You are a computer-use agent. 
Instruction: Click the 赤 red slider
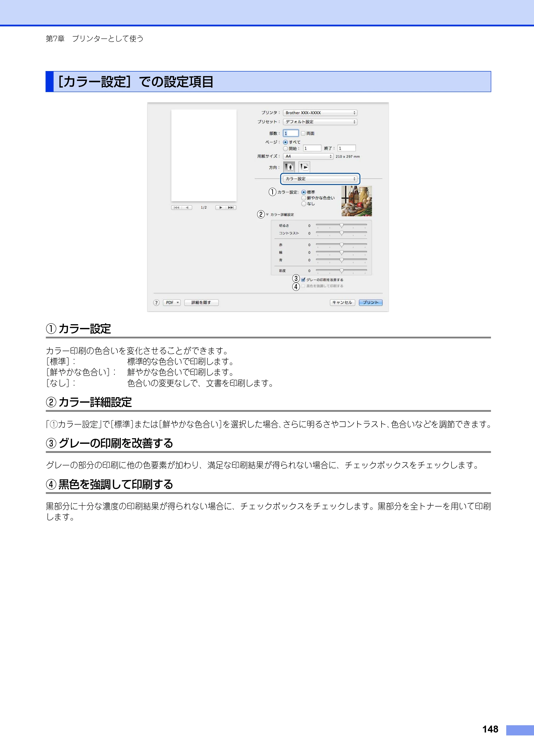click(x=341, y=245)
